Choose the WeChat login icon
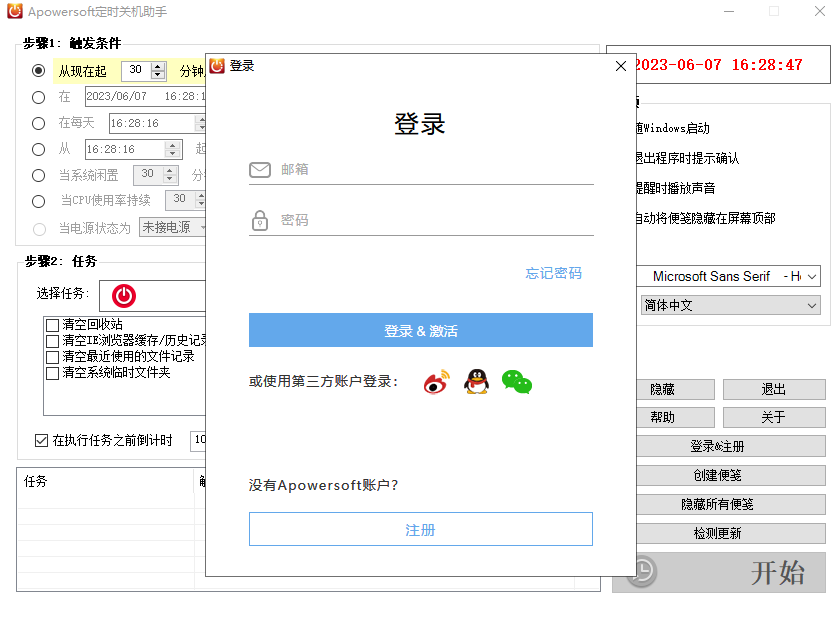 (517, 382)
